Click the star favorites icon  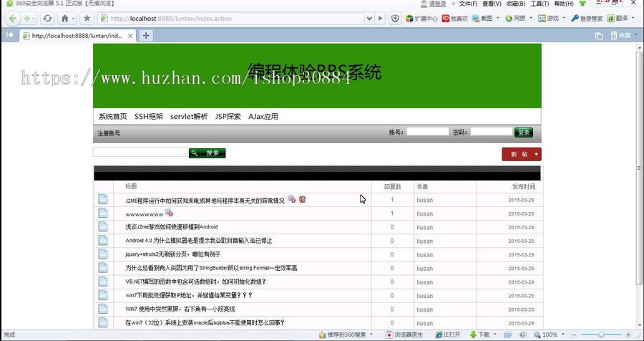point(87,19)
